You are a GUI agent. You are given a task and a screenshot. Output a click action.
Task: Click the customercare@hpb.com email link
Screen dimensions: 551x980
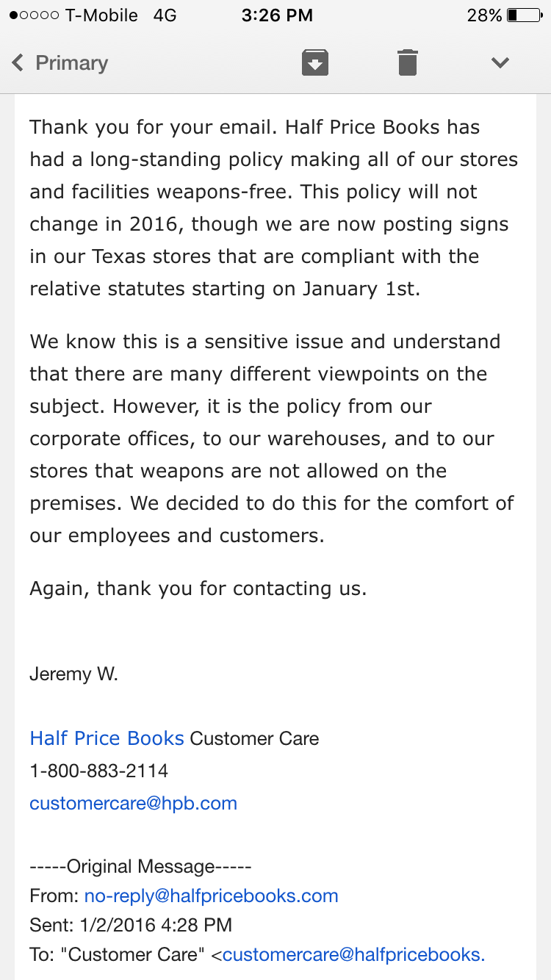click(x=134, y=803)
